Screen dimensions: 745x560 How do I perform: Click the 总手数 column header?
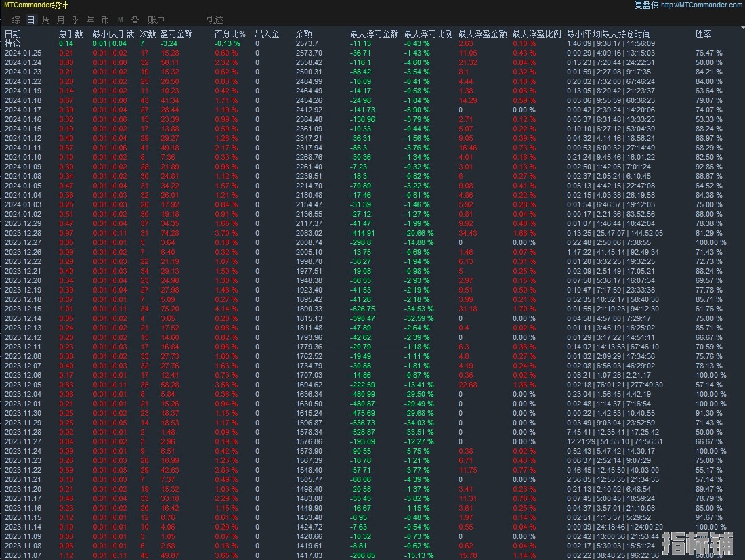[x=71, y=34]
